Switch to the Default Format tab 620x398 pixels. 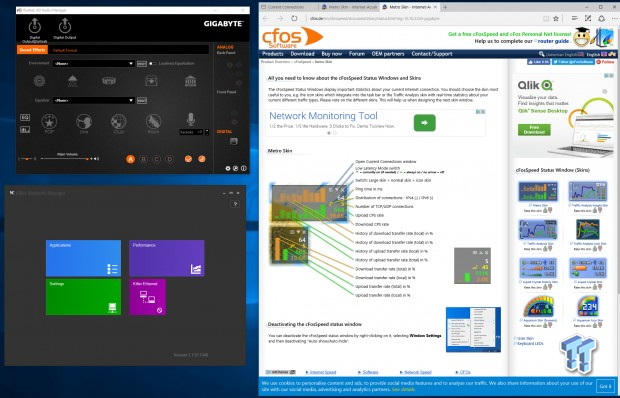coord(65,50)
